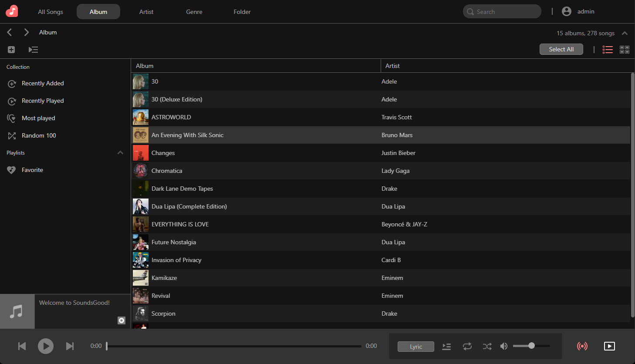Open Recently Played collection
635x364 pixels.
tap(43, 101)
